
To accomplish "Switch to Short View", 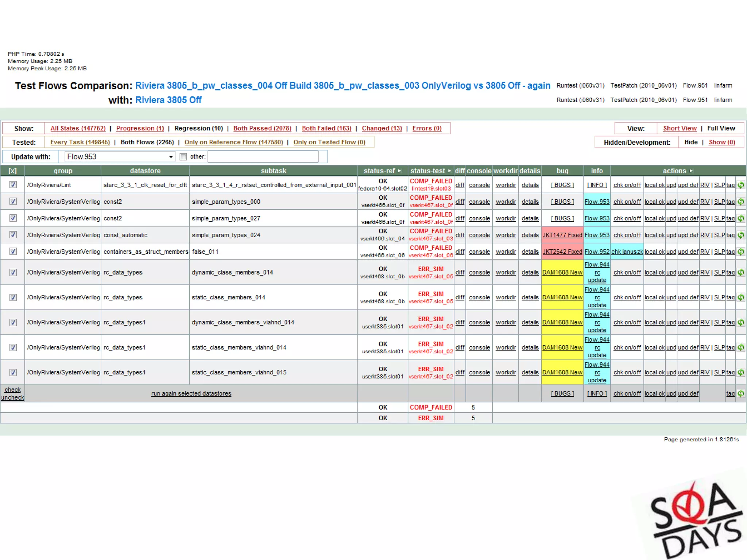I will 680,128.
